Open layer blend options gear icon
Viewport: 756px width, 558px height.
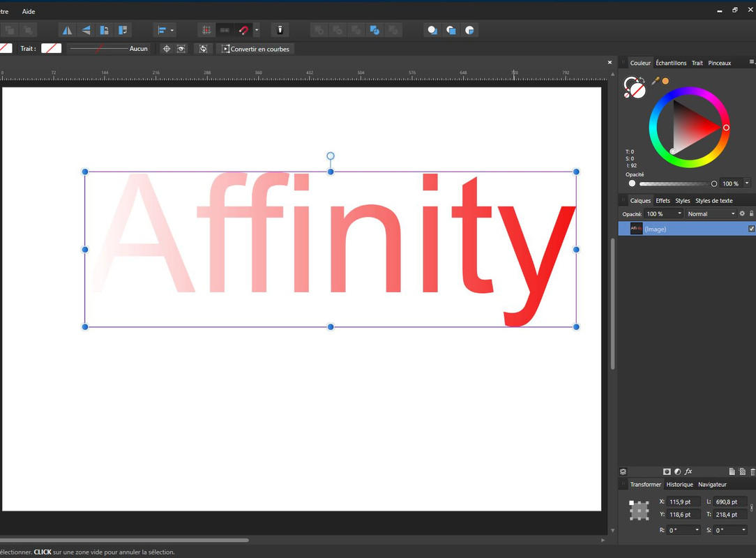(x=742, y=213)
